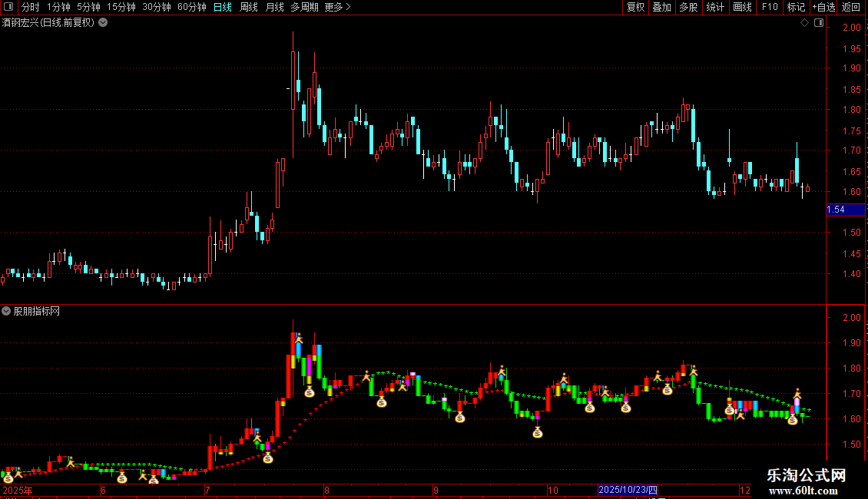Viewport: 868px width, 499px height.
Task: Click the 1.54 current price tag
Action: coord(845,210)
